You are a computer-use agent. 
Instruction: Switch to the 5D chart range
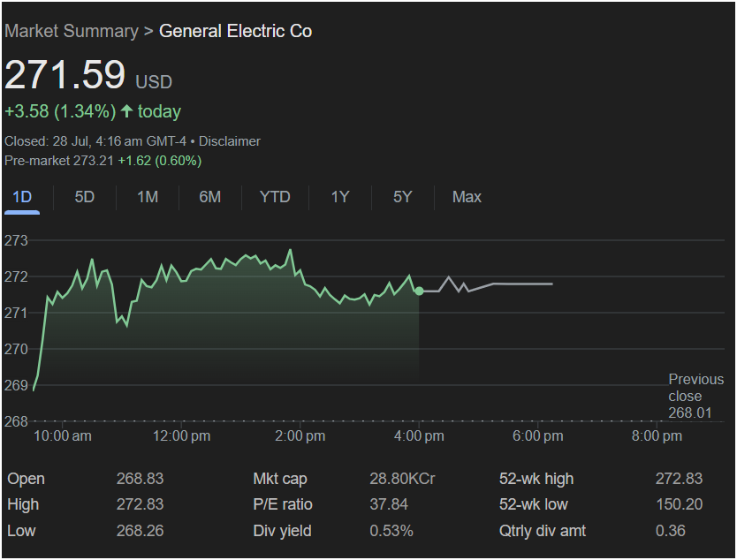click(85, 197)
